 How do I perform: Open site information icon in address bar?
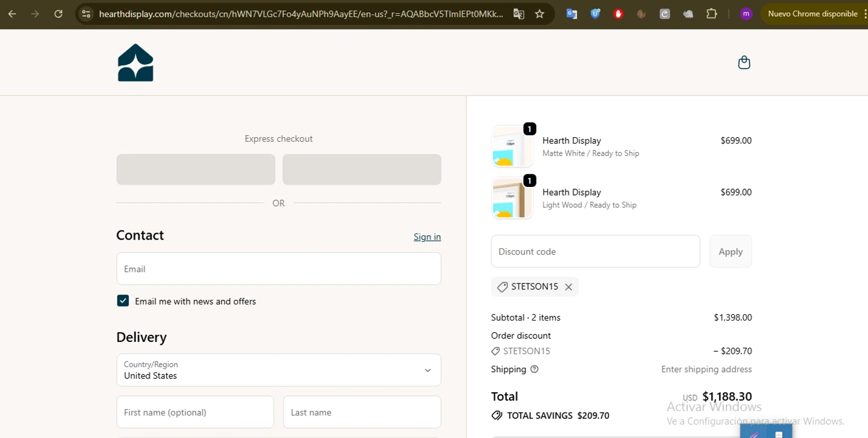86,14
